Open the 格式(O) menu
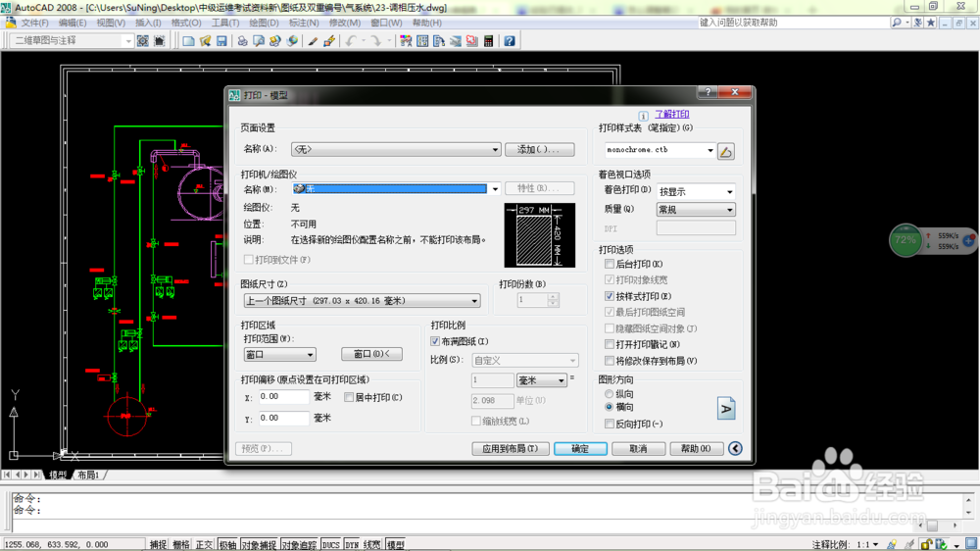This screenshot has height=551, width=980. (186, 23)
